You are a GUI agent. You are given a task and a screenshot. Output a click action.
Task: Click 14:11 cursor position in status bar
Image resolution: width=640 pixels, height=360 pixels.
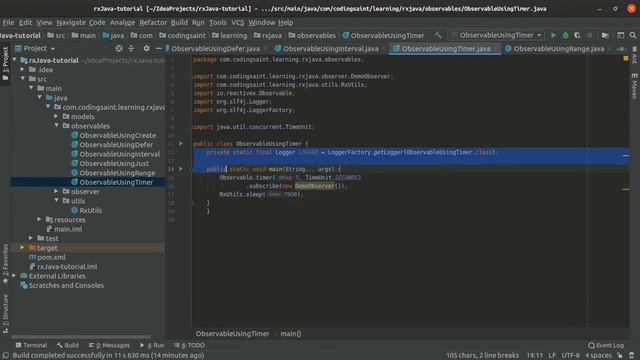pos(535,355)
